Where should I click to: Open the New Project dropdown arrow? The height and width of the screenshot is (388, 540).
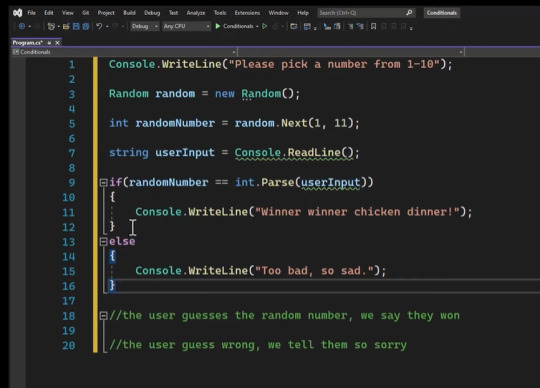pyautogui.click(x=59, y=26)
